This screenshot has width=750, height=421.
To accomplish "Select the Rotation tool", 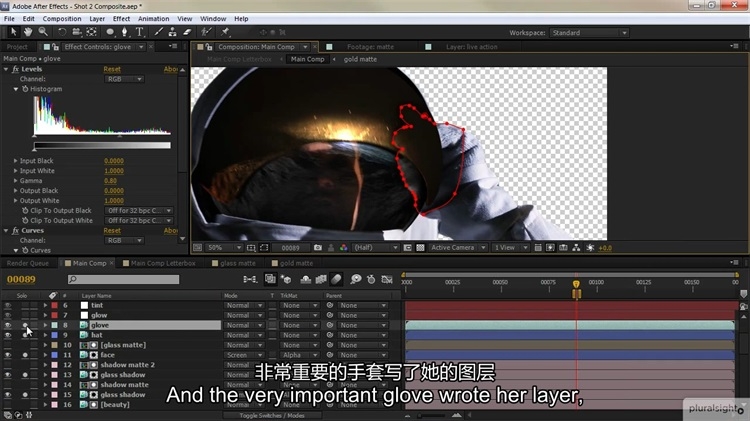I will click(62, 32).
